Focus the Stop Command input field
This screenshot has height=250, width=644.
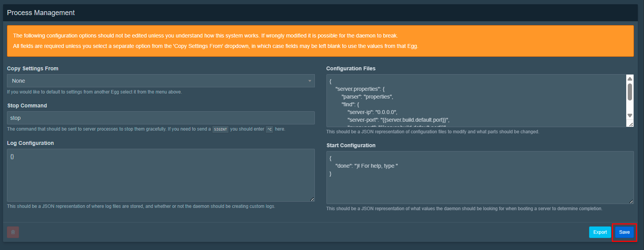tap(161, 118)
